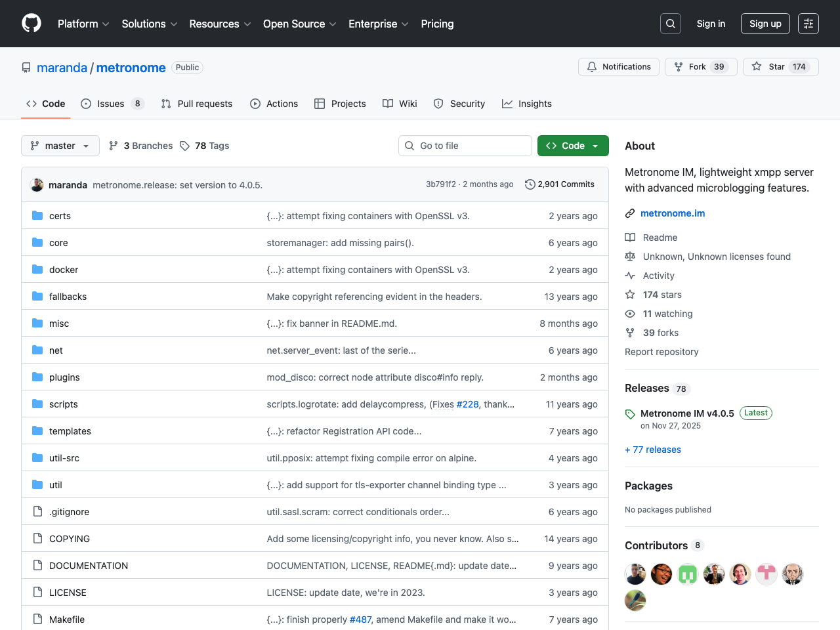
Task: Click the first contributor avatar thumbnail
Action: (x=635, y=574)
